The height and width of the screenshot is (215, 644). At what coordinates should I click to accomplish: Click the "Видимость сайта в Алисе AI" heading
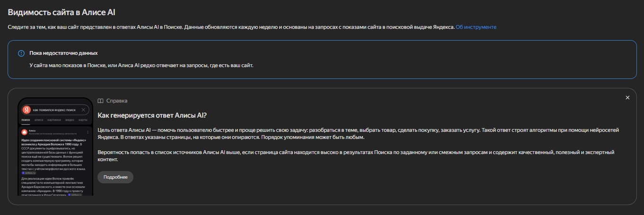(62, 12)
